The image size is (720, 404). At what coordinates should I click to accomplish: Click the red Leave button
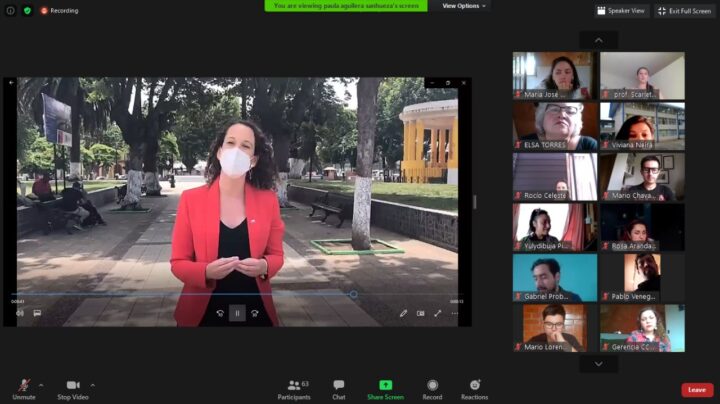point(697,390)
